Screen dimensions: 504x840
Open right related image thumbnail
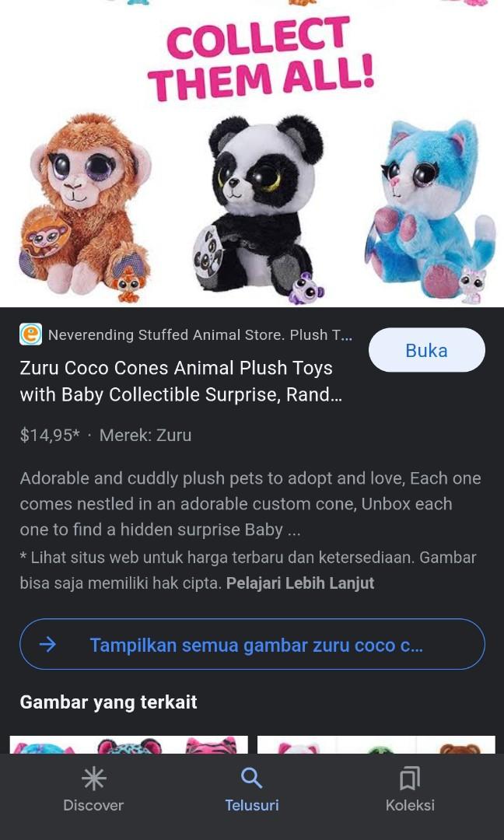376,744
